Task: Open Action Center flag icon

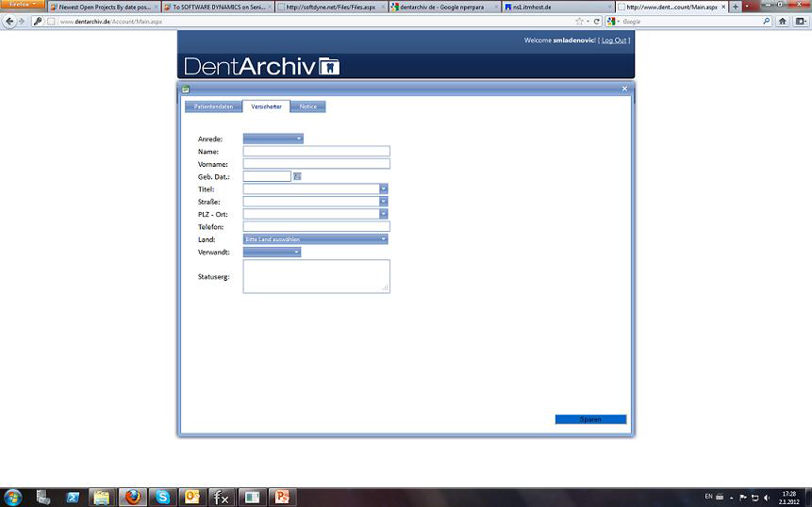Action: coord(743,498)
